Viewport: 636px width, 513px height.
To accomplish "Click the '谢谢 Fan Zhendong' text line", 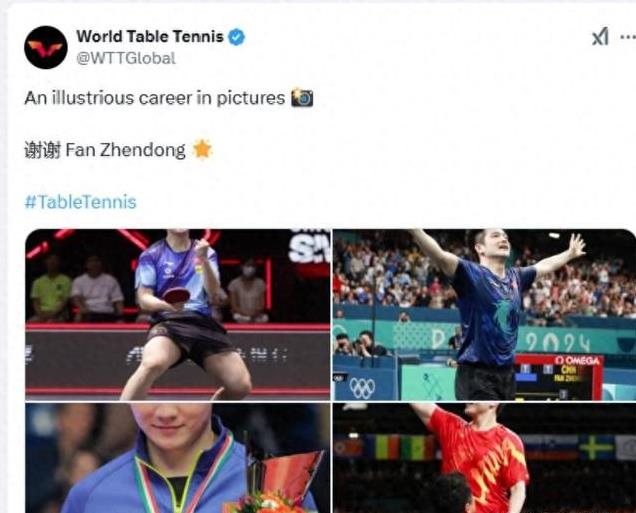I will [105, 150].
